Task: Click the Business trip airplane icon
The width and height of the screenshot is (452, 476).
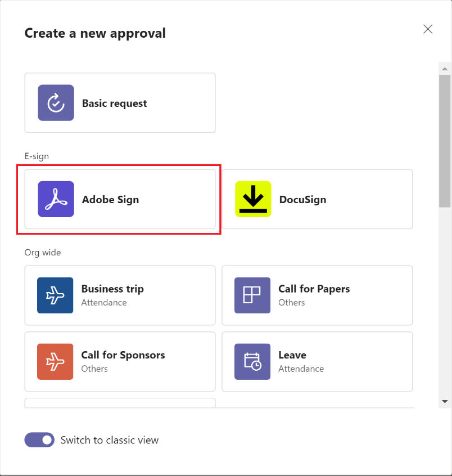Action: coord(55,295)
